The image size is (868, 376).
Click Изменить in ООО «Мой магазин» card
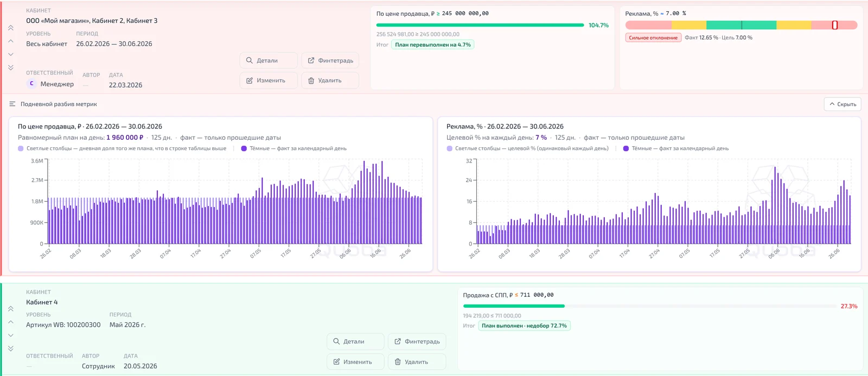tap(269, 81)
